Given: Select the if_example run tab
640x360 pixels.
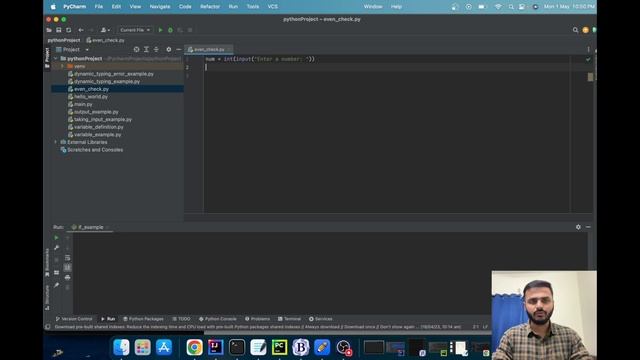Looking at the screenshot, I should point(90,227).
